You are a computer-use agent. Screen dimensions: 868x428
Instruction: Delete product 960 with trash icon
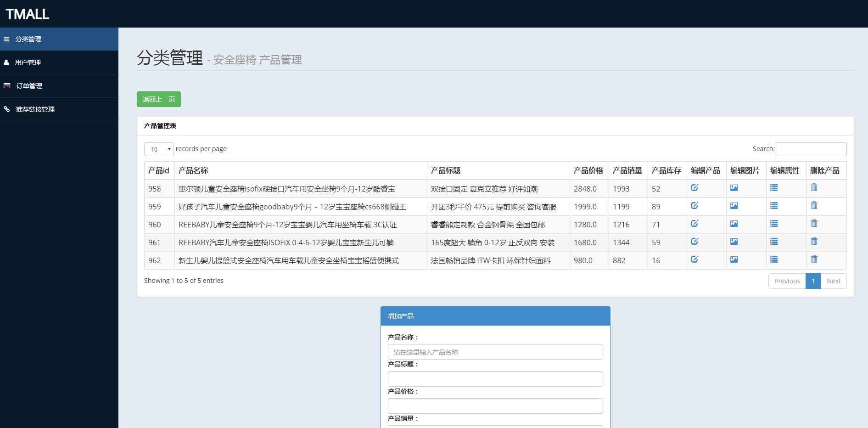click(814, 223)
